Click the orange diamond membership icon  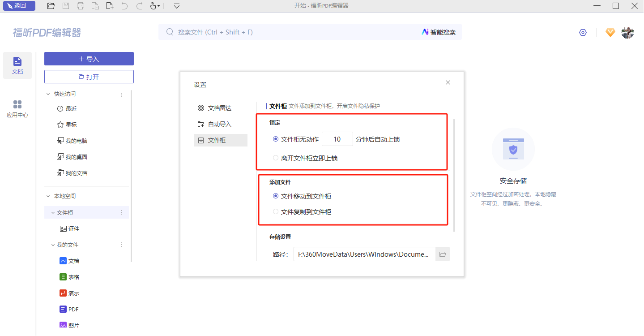click(x=610, y=32)
